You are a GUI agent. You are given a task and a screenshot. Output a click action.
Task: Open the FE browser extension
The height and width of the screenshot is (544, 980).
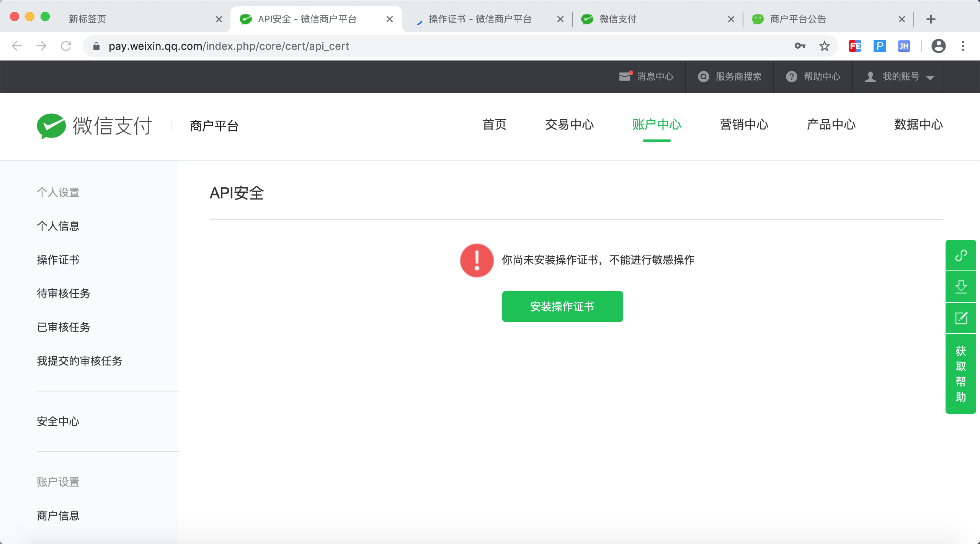[x=855, y=46]
